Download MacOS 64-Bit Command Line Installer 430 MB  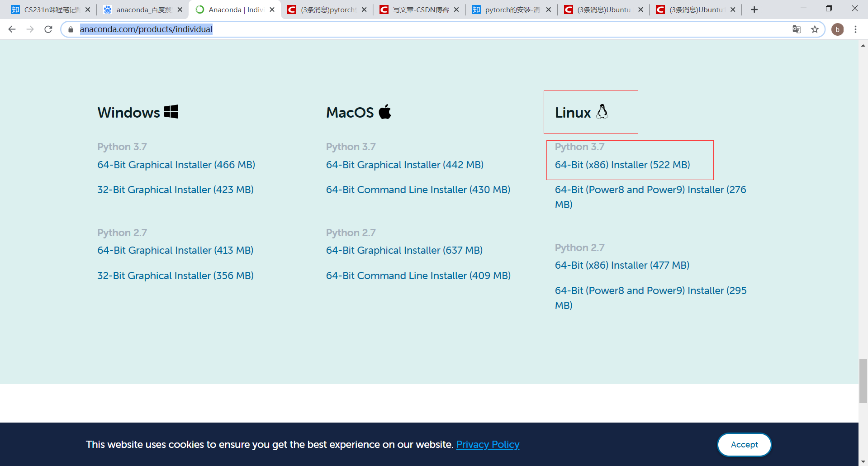418,189
